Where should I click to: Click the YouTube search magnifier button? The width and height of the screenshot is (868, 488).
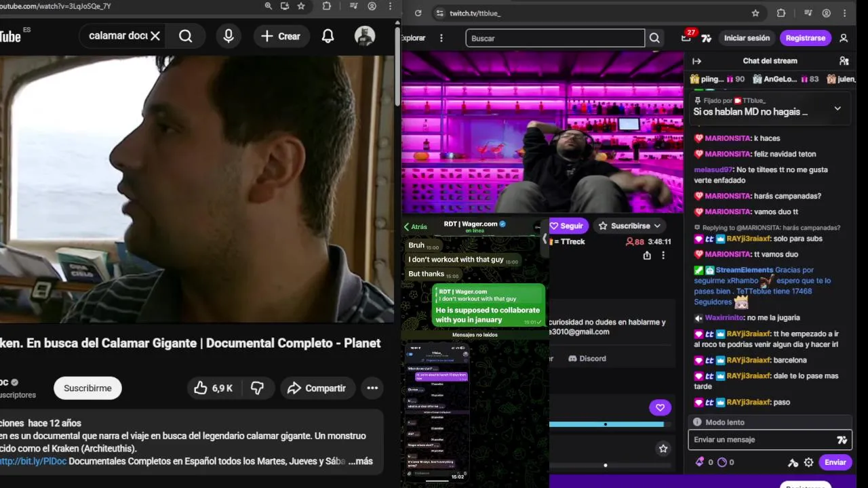point(185,36)
